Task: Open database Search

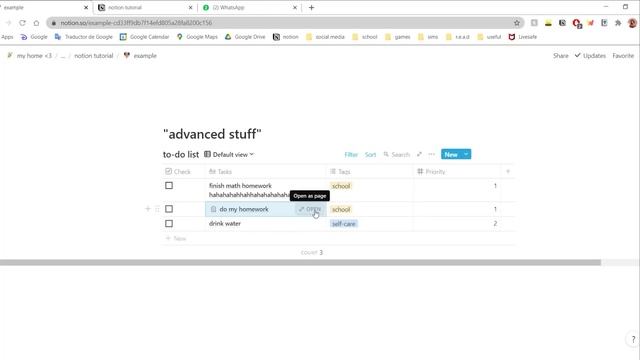Action: click(x=396, y=154)
